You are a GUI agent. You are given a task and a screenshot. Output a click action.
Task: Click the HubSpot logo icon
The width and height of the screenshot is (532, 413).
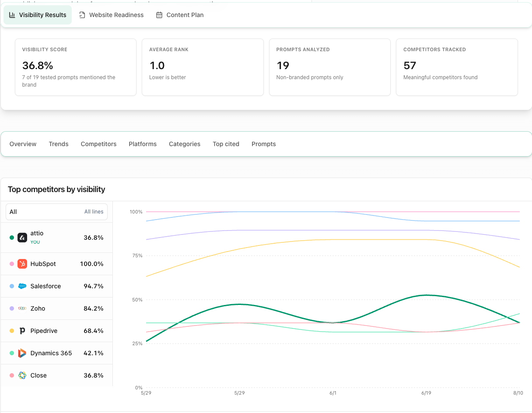coord(22,264)
